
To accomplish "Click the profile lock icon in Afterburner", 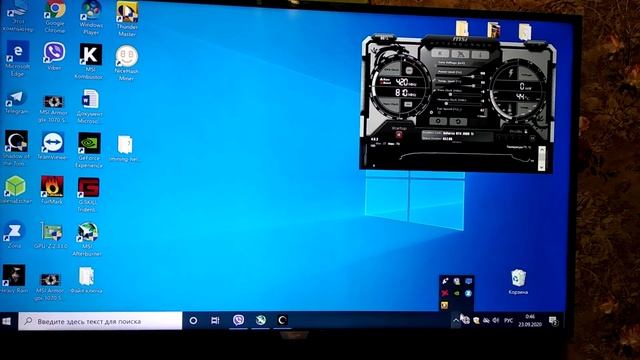I will 525,131.
